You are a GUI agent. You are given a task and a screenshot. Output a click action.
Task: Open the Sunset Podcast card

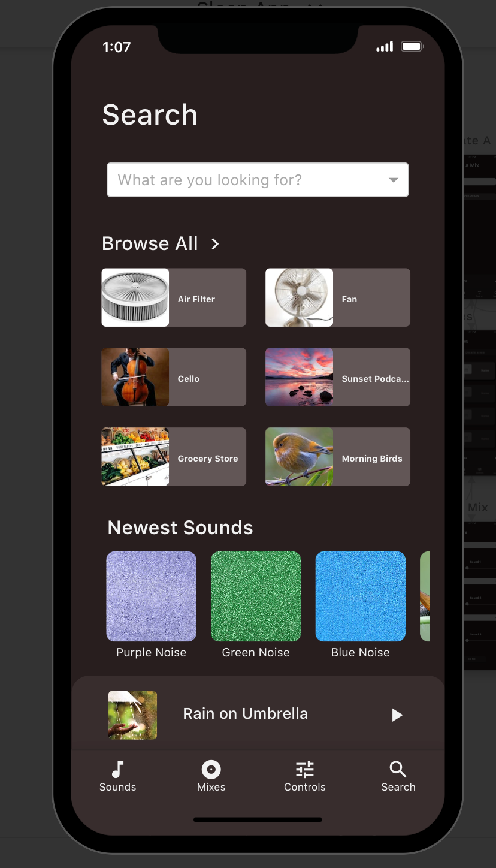pyautogui.click(x=338, y=377)
